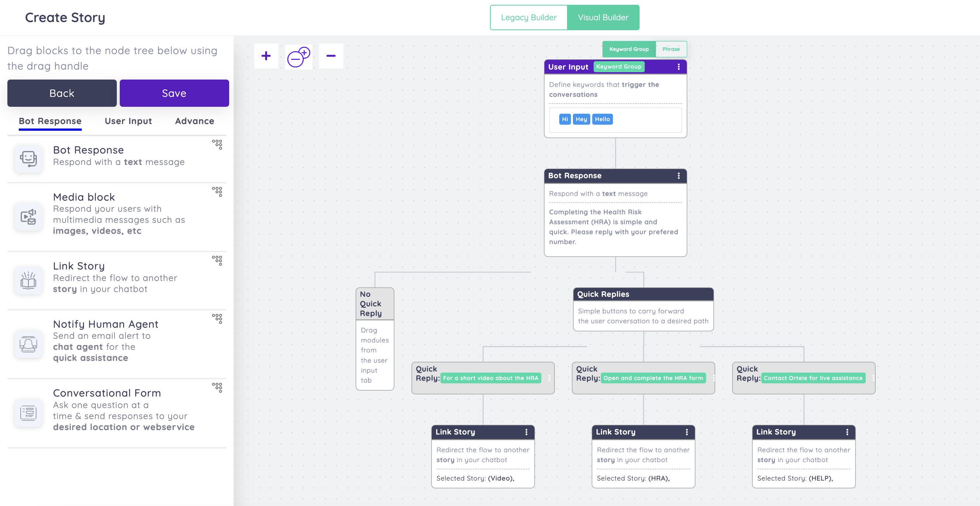Select the Notify Human Agent icon
The image size is (980, 506).
pos(28,344)
